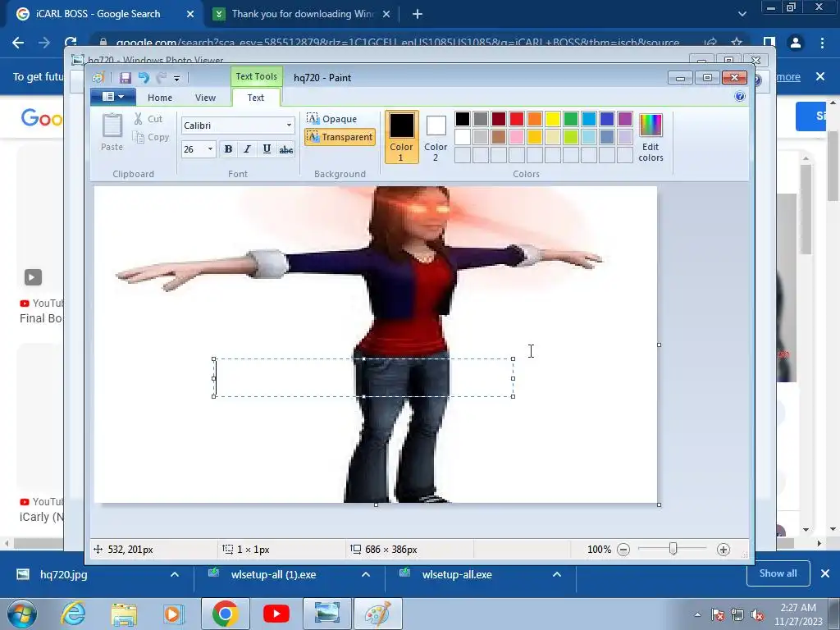Open Windows Start menu orb

(21, 614)
